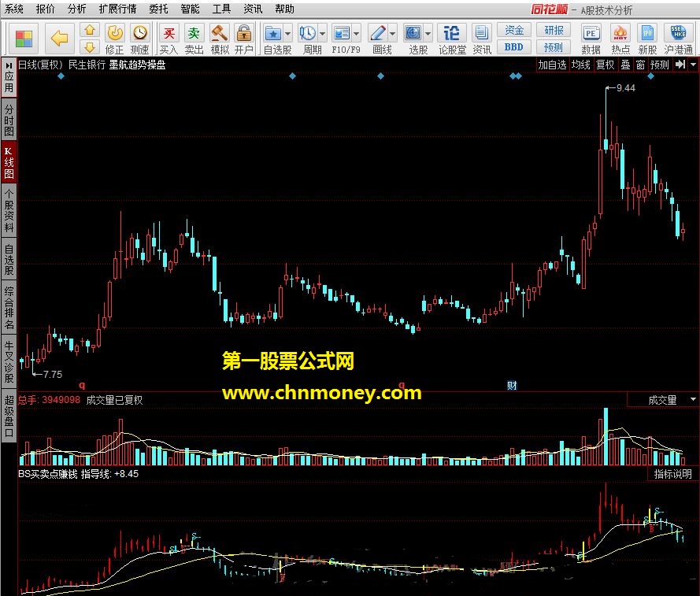Viewport: 700px width, 596px height.
Task: Switch to the 分时图 sidebar tab
Action: 9,120
